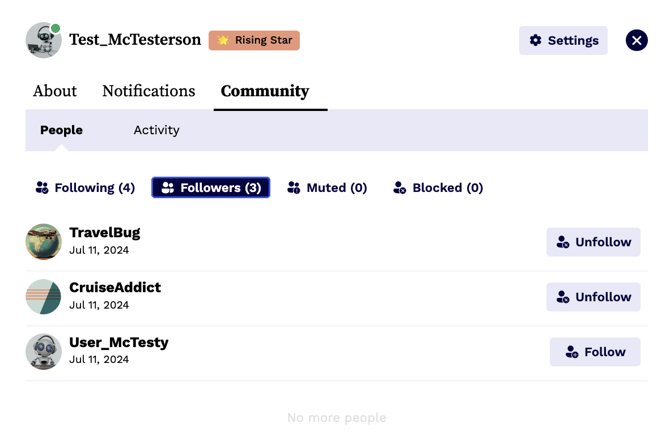Click CruiseAddict's avatar image
This screenshot has height=436, width=670.
(x=43, y=297)
